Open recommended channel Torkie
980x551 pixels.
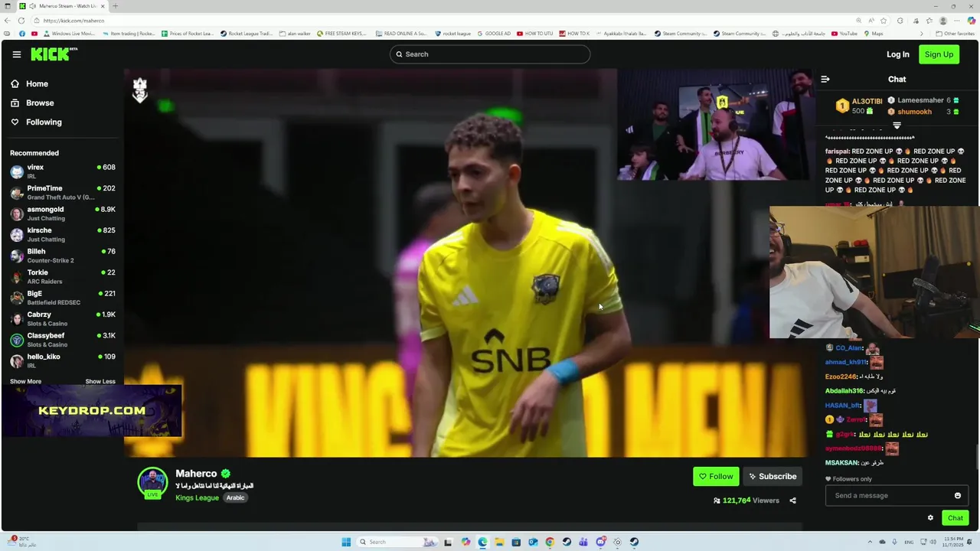61,277
